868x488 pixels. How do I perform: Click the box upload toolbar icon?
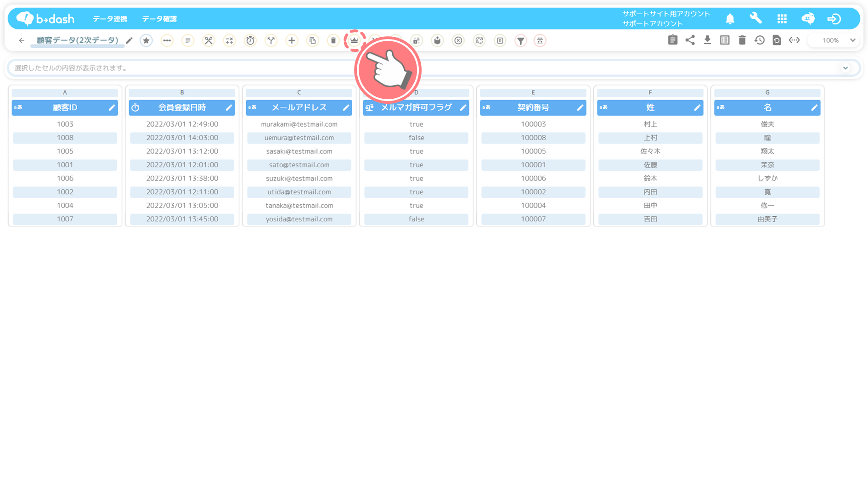click(437, 40)
